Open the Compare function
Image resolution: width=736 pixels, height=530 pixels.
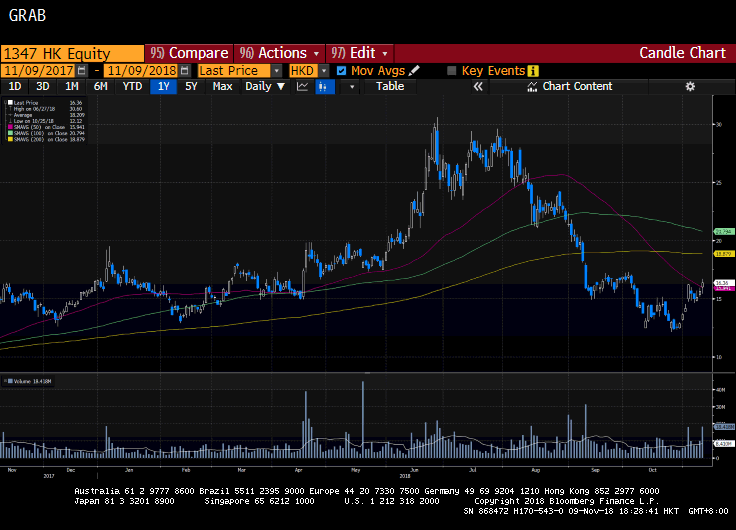[189, 53]
